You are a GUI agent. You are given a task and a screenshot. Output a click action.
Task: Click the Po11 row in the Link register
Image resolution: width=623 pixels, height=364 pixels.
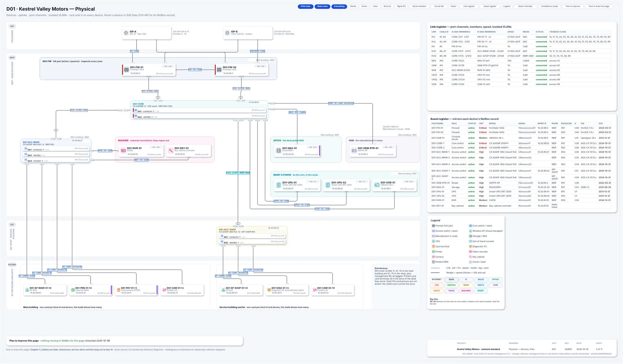[x=520, y=51]
